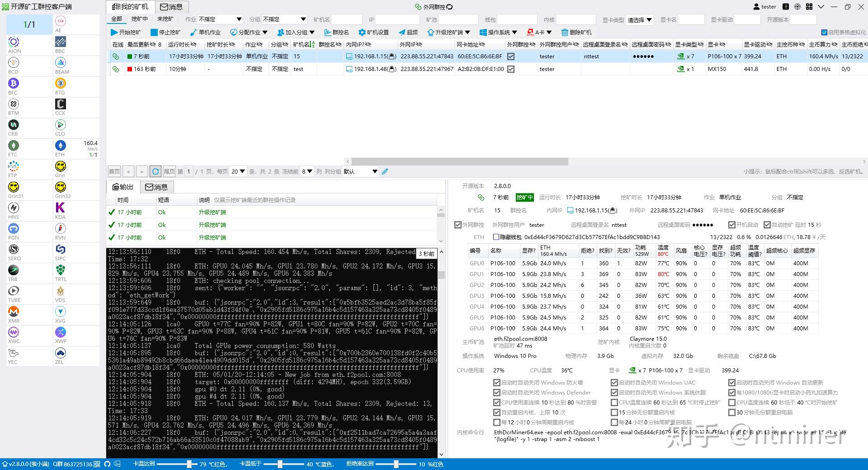Click the 拒绝率达到 reject rate slider
The height and width of the screenshot is (470, 868).
[x=396, y=464]
